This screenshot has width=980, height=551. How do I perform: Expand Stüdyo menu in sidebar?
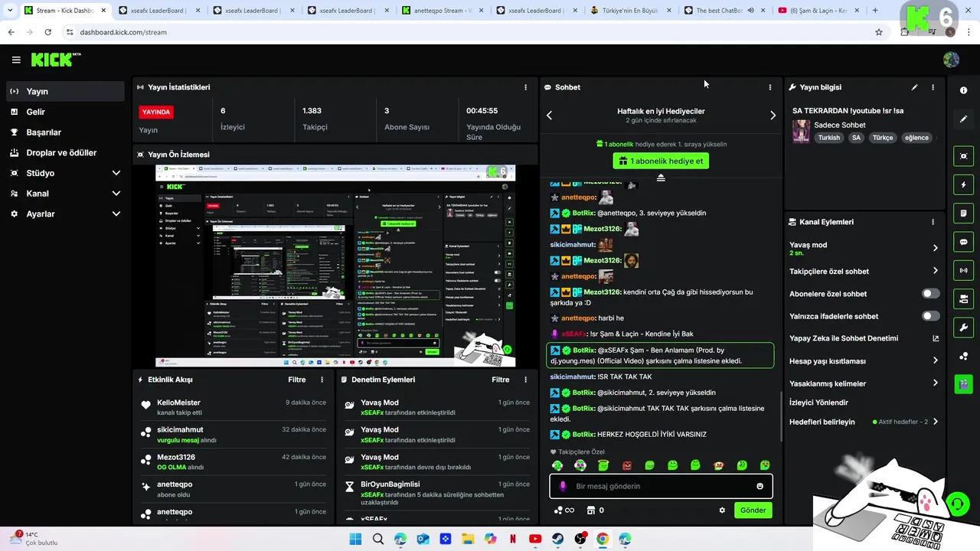116,173
